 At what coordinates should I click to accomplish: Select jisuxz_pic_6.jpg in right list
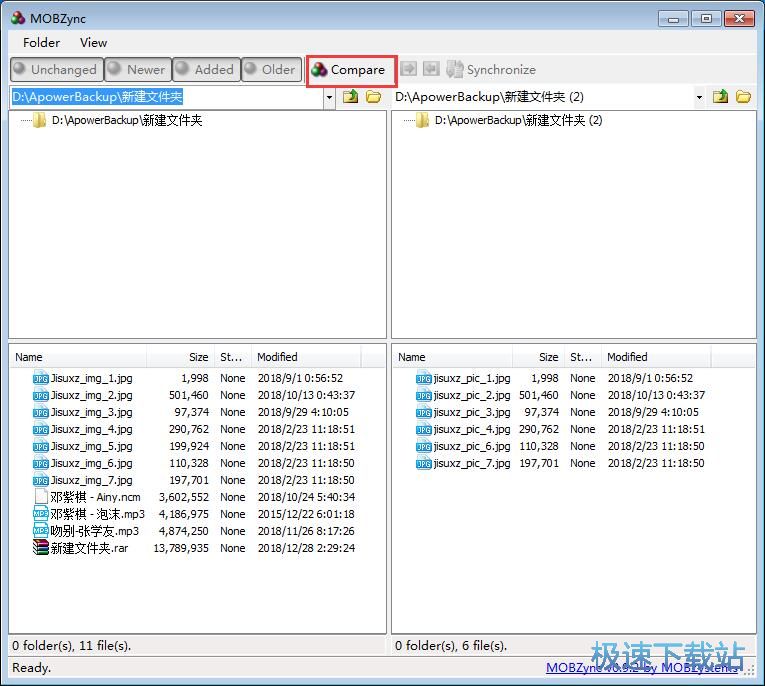pyautogui.click(x=472, y=446)
